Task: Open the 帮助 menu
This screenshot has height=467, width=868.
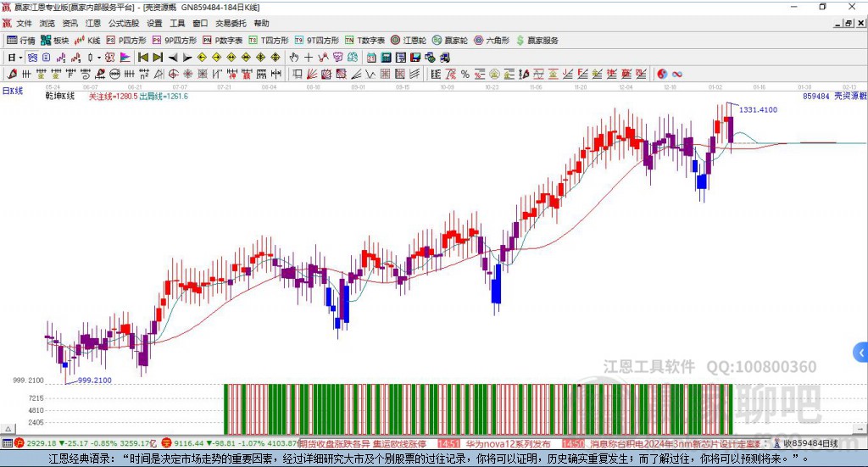Action: tap(261, 23)
